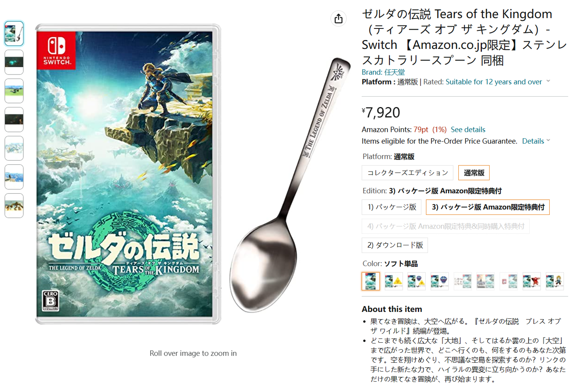Select the 1) パッケージ版 edition option
577x392 pixels.
point(391,207)
